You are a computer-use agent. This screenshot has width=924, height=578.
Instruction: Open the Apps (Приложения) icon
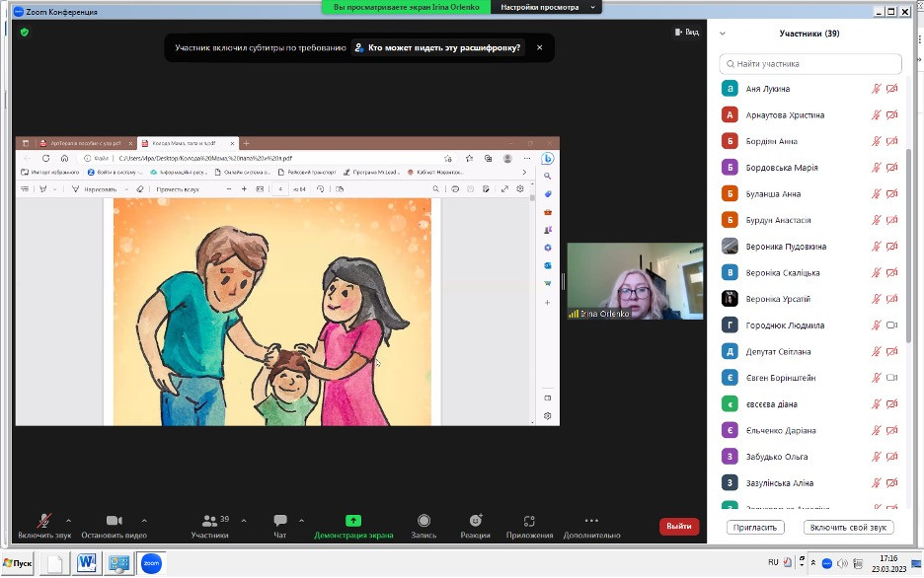(x=529, y=521)
